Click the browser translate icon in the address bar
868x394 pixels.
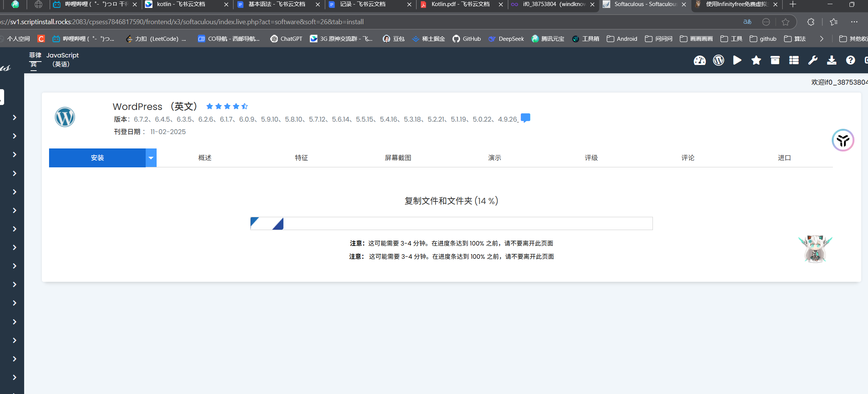click(747, 22)
